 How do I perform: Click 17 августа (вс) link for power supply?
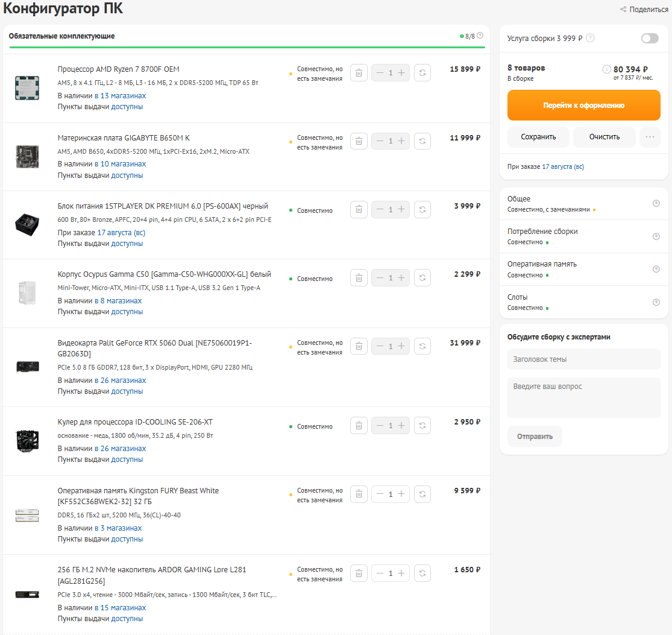[x=121, y=233]
